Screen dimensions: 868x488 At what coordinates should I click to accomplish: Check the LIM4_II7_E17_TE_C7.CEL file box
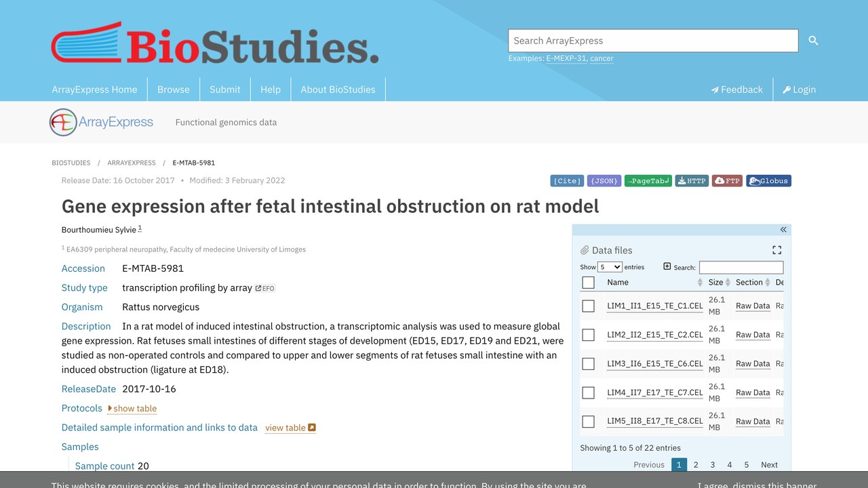click(588, 393)
